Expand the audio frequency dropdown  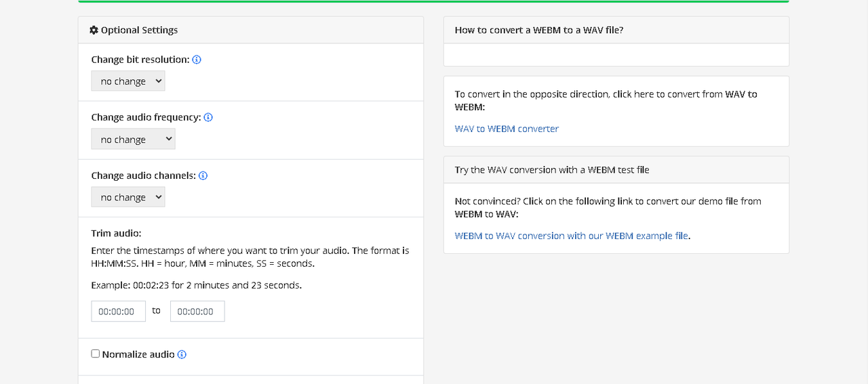click(x=133, y=140)
